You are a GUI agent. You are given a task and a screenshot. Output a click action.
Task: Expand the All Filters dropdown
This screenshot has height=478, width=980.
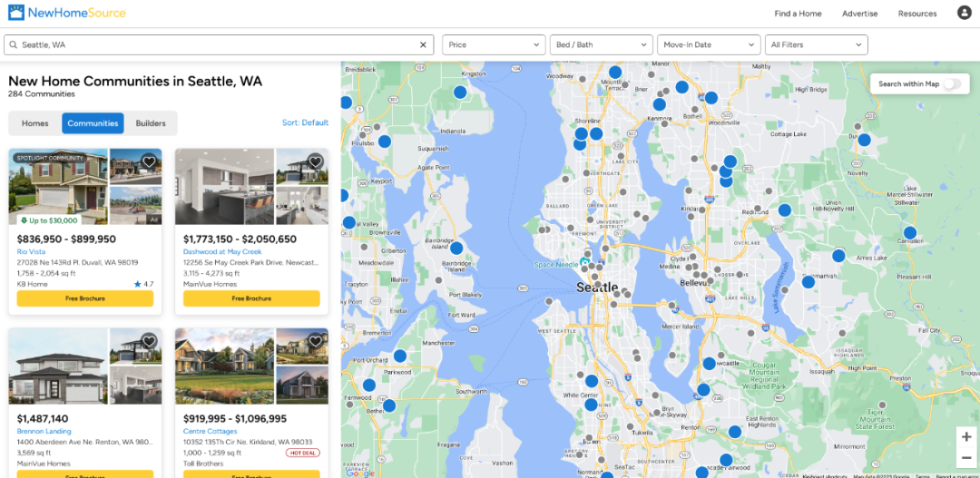click(816, 44)
